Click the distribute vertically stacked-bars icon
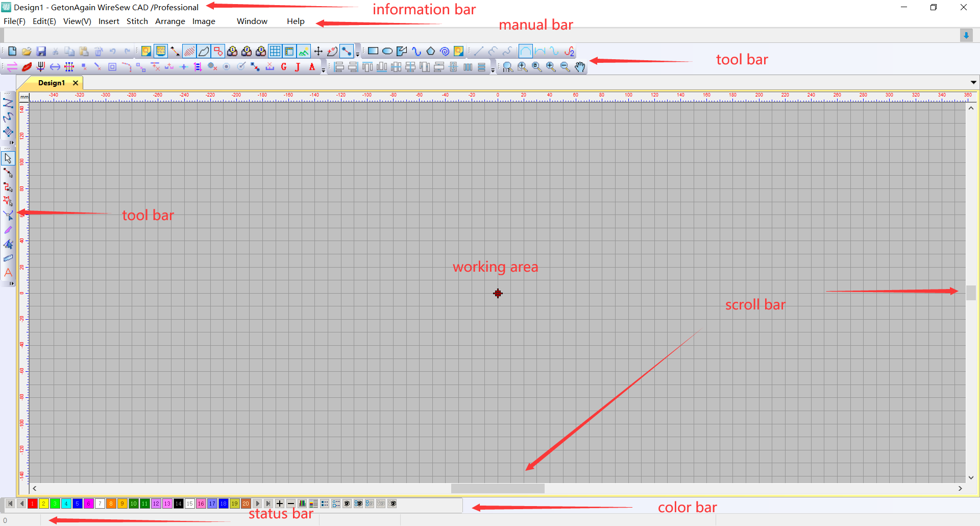The image size is (980, 526). 482,67
